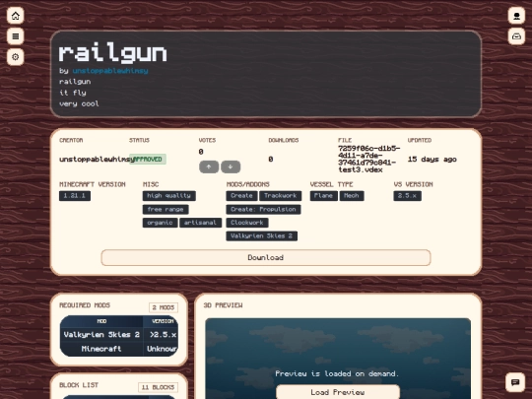Click 'Preview is loaded on demand' text
The image size is (532, 399).
click(x=337, y=373)
